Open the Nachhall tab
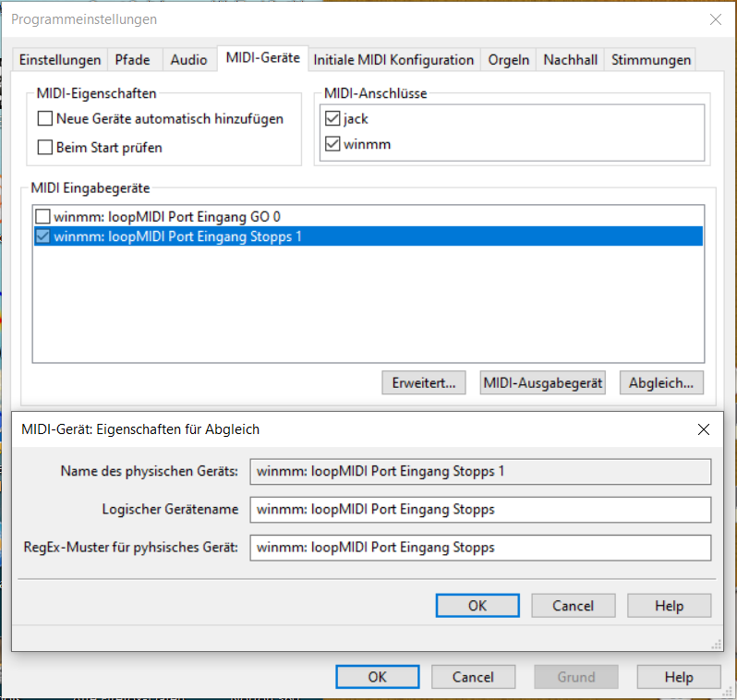 tap(570, 60)
